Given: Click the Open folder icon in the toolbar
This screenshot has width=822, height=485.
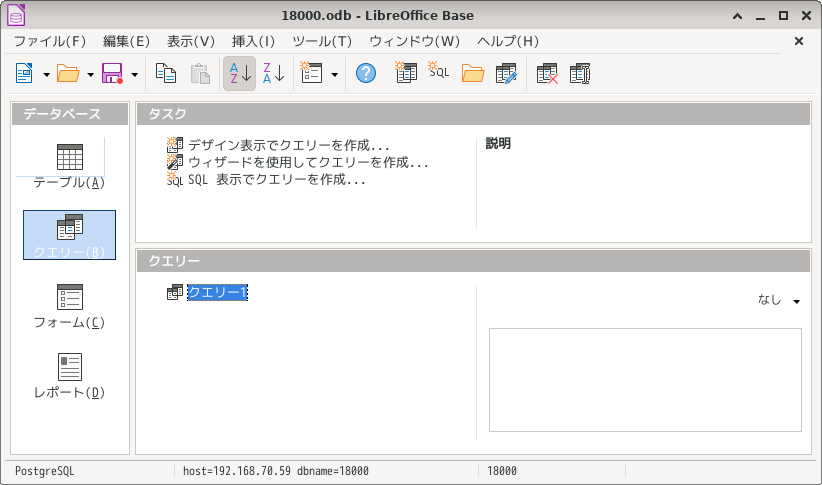Looking at the screenshot, I should tap(68, 73).
